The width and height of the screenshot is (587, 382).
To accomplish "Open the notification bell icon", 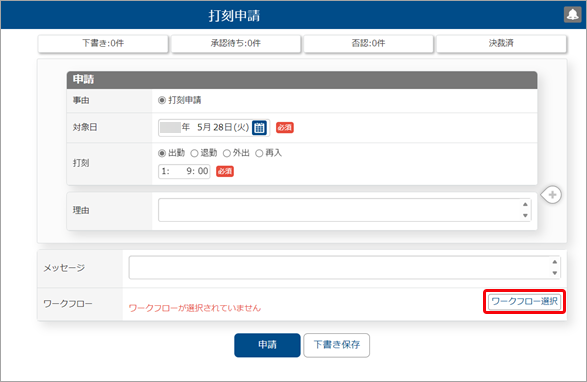I will point(572,15).
